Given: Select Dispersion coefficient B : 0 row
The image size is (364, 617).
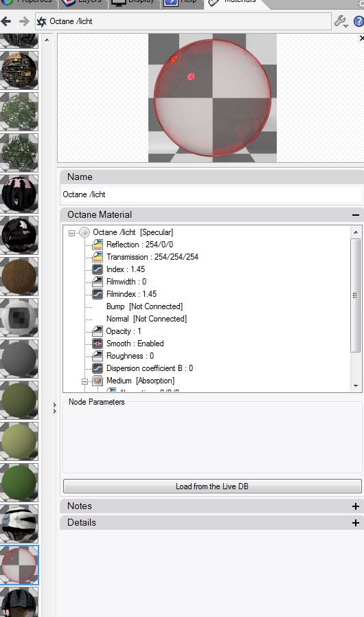Looking at the screenshot, I should (150, 368).
